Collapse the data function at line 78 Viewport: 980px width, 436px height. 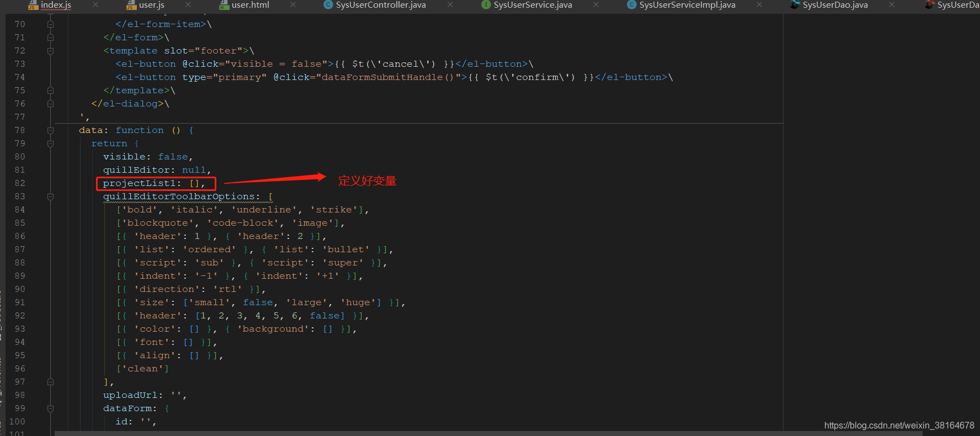[50, 130]
